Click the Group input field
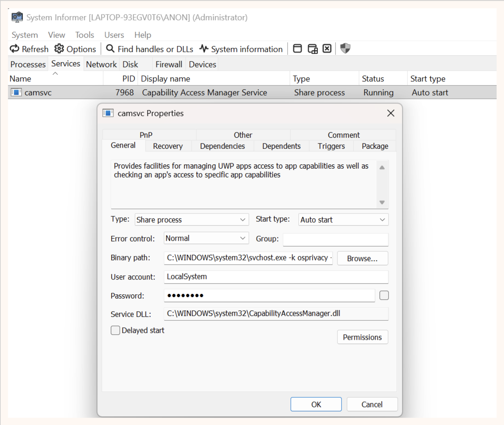 click(335, 239)
